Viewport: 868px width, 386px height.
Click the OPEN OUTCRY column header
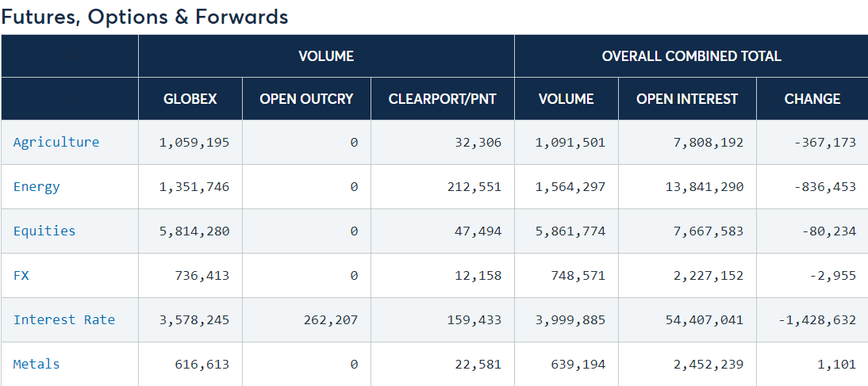click(x=306, y=98)
